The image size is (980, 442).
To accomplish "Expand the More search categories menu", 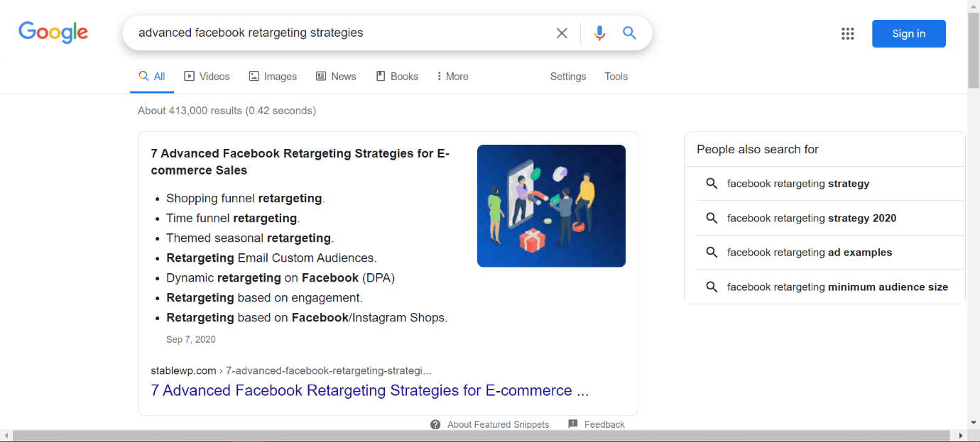I will [x=452, y=77].
